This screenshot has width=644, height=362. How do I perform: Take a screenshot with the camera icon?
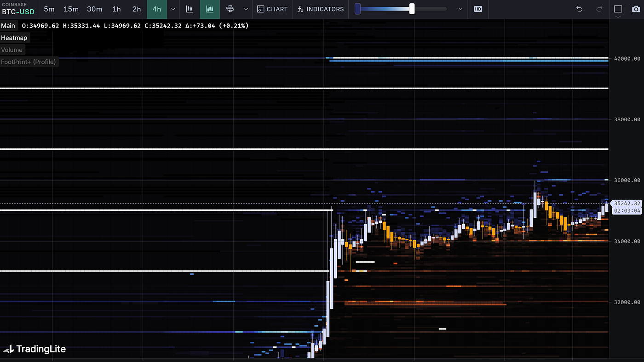(x=636, y=9)
